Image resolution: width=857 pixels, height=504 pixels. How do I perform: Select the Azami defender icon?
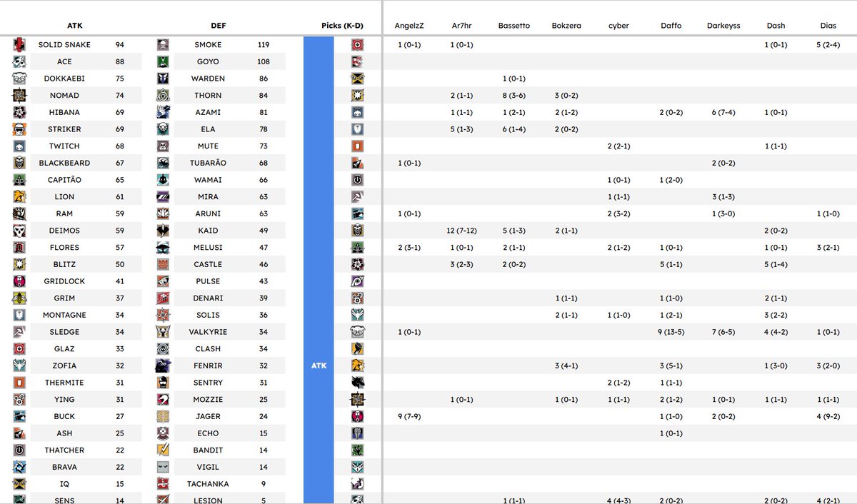[x=163, y=112]
